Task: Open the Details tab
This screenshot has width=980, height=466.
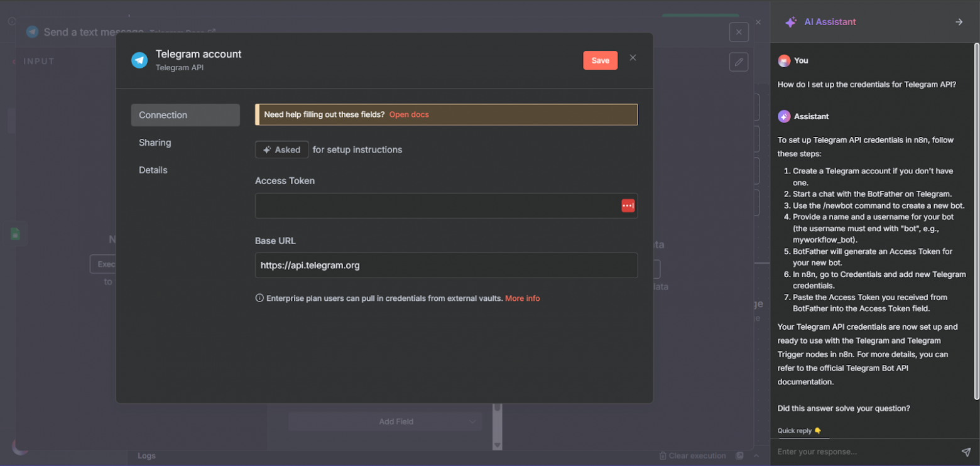Action: [153, 170]
